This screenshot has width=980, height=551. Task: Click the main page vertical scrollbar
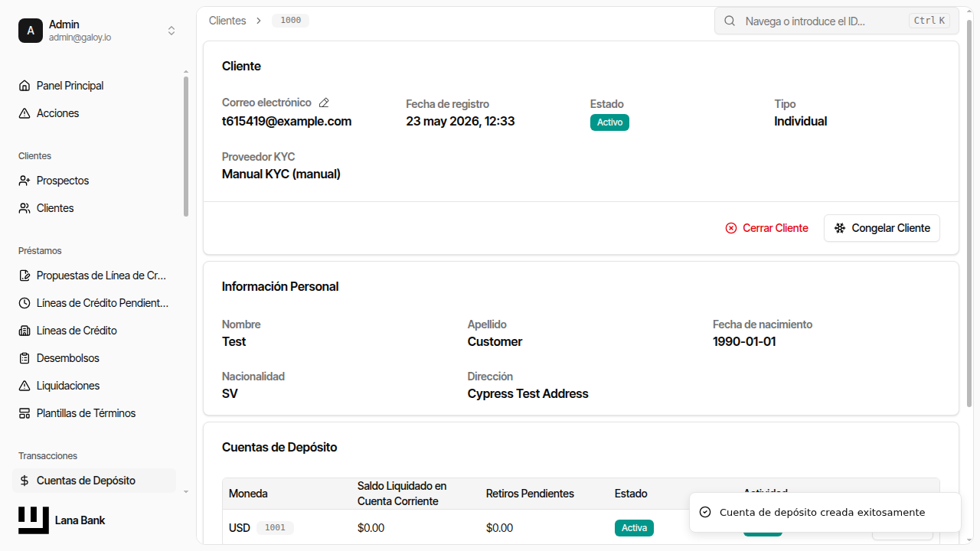tap(970, 214)
